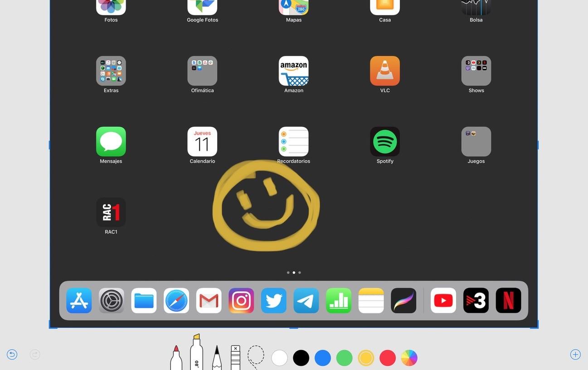The height and width of the screenshot is (370, 588).
Task: Open VLC media player
Action: click(x=385, y=71)
